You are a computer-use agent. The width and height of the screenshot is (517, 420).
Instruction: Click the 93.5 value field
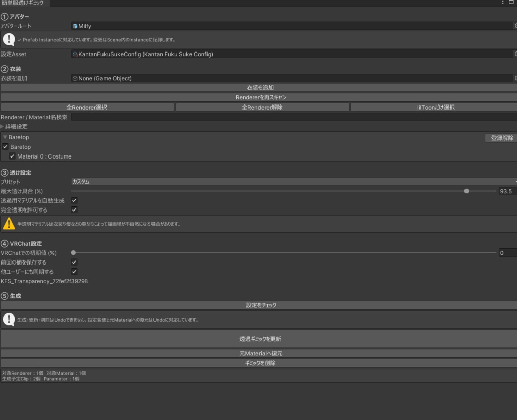(x=507, y=191)
